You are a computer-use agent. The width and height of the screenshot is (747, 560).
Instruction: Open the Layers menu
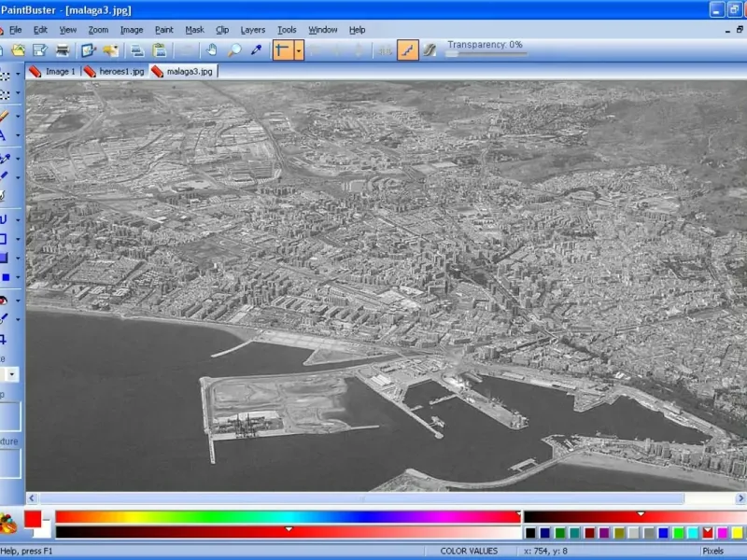tap(253, 30)
